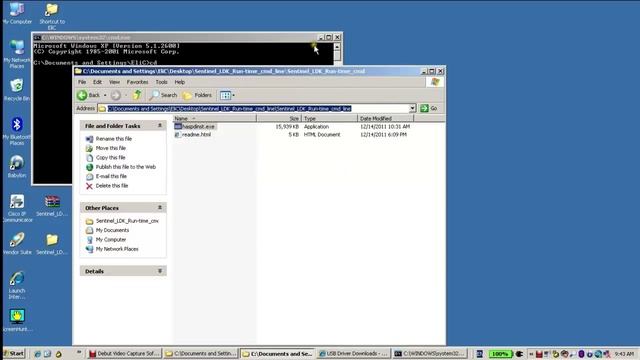Click My Bluetooth Places desktop icon
The width and height of the screenshot is (640, 360).
(17, 131)
